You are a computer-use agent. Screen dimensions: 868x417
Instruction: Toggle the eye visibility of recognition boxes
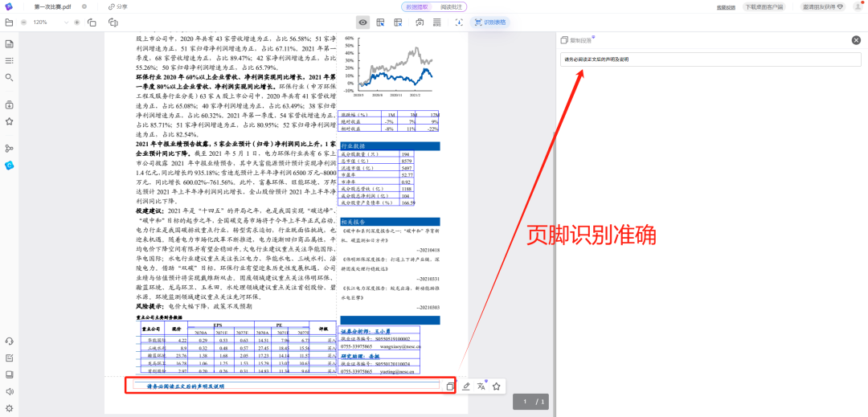(363, 22)
